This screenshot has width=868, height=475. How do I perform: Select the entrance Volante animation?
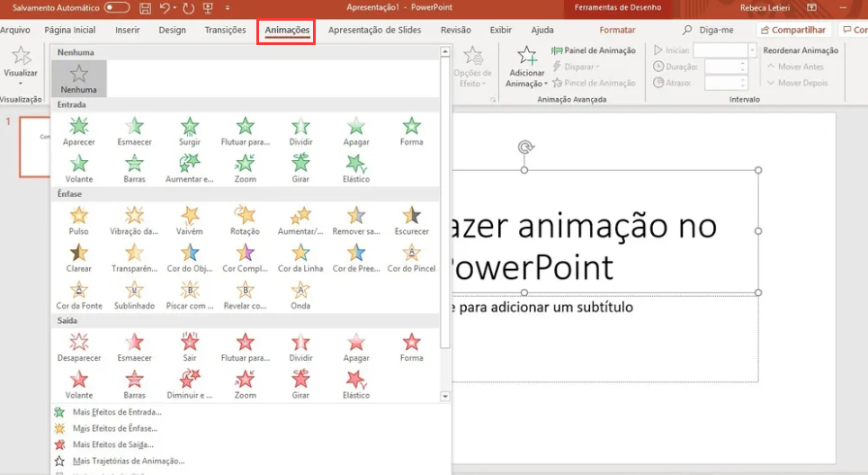78,169
